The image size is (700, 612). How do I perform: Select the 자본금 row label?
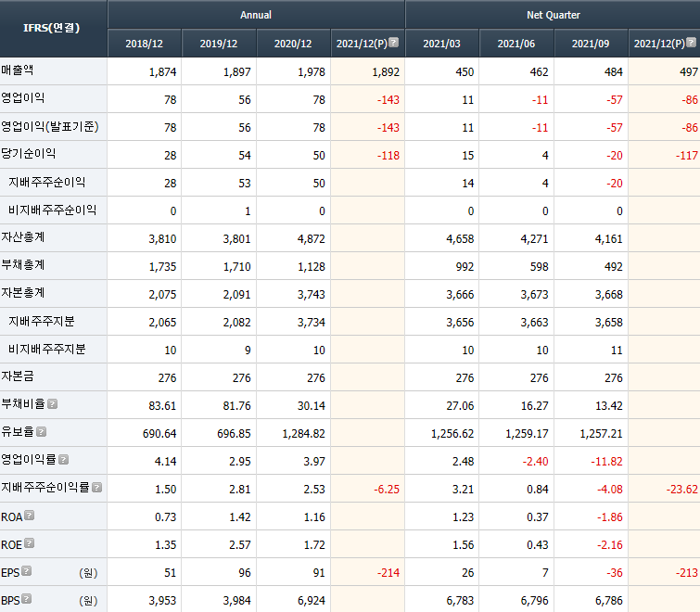click(x=17, y=376)
